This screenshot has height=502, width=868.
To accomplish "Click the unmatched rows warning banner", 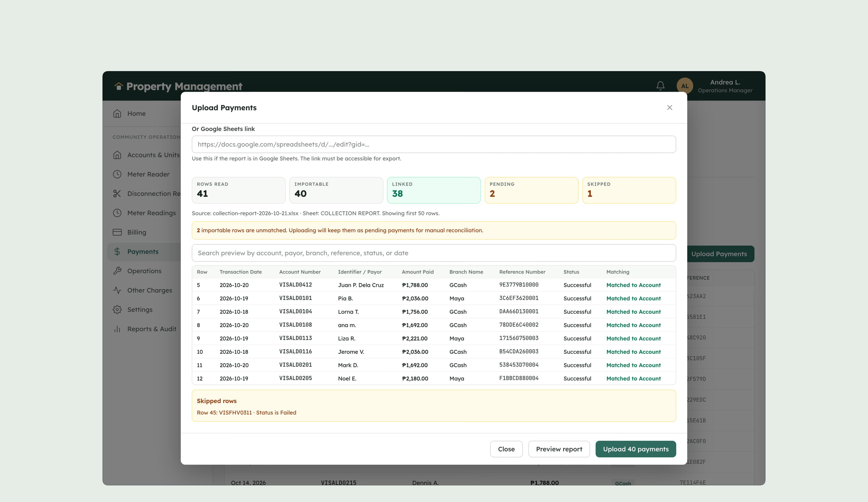I will [434, 230].
